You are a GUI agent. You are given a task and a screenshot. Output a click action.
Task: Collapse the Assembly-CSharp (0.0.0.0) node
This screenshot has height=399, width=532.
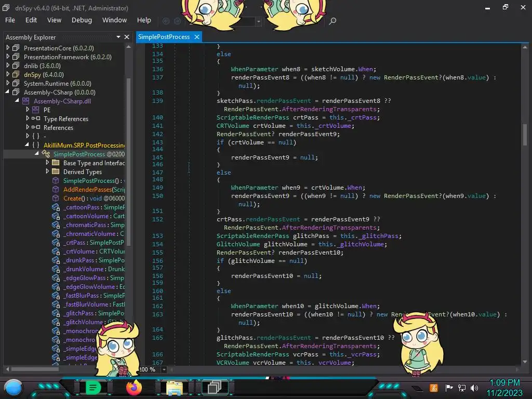click(x=7, y=92)
